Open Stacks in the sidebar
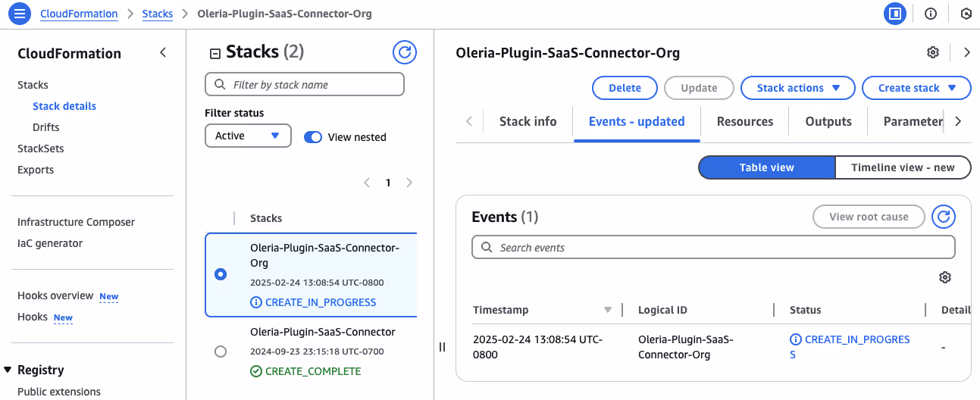 [x=33, y=85]
